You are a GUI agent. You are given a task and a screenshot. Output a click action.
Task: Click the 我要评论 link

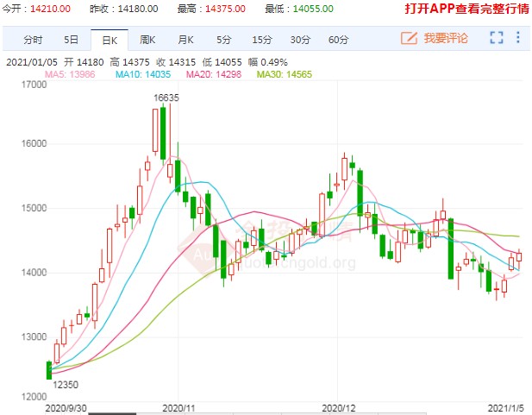[x=446, y=38]
